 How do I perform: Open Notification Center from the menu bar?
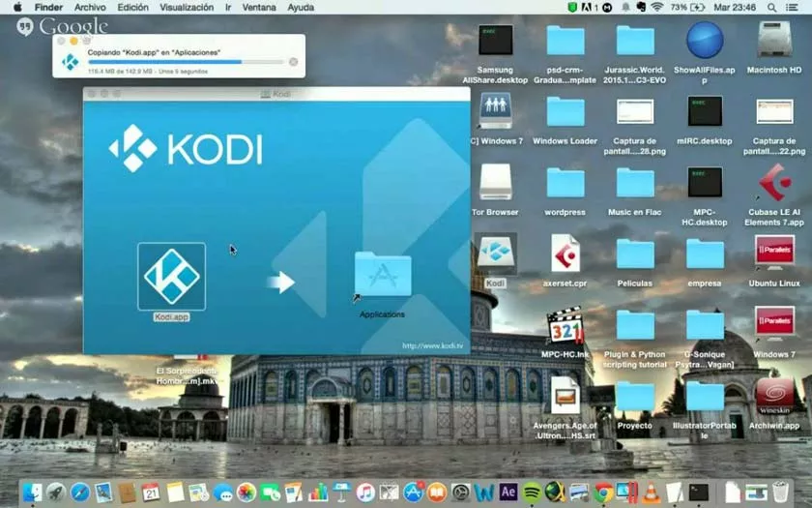(792, 8)
